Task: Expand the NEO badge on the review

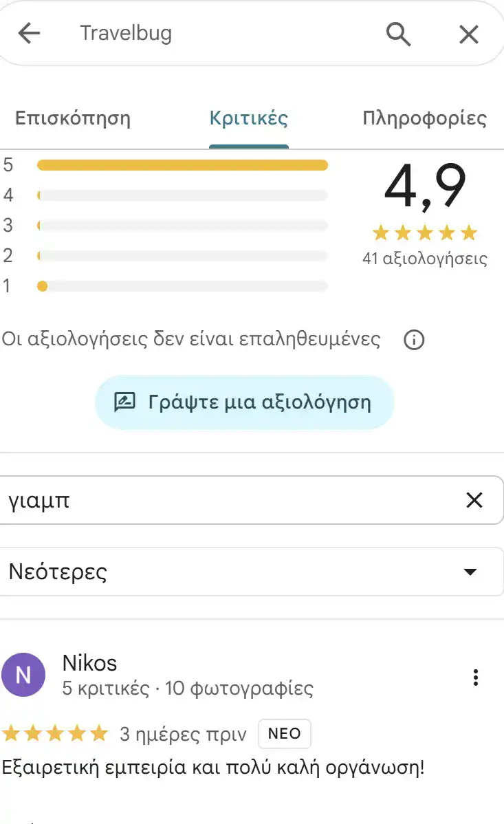Action: pos(284,733)
